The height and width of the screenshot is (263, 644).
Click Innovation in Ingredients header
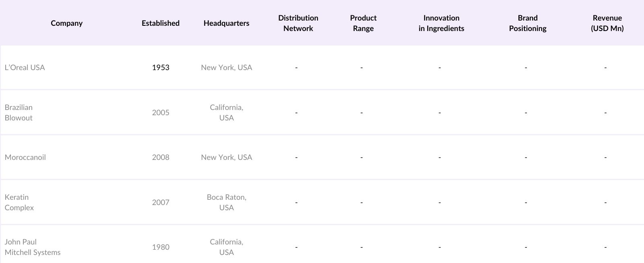[x=441, y=23]
